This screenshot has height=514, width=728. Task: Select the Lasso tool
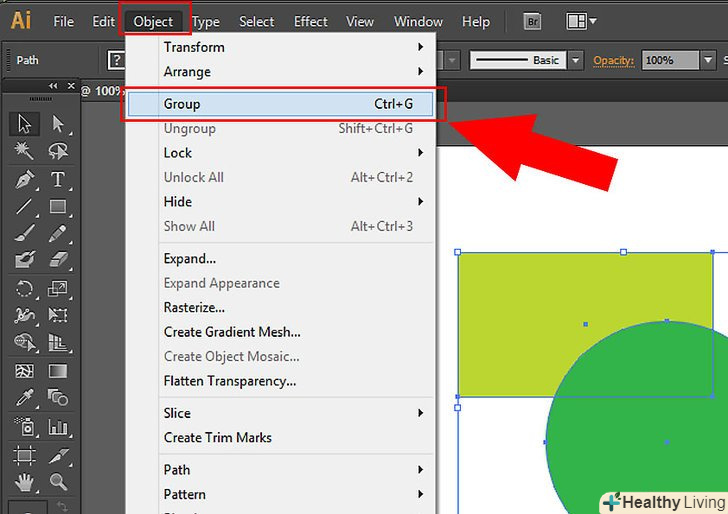(58, 151)
